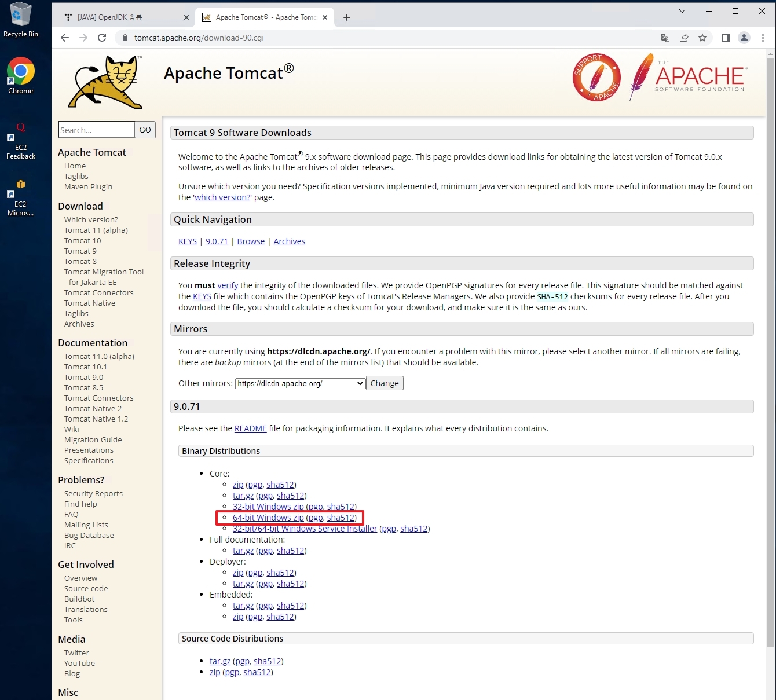Select the EC2 Microsoft desktop shortcut
Viewport: 776px width, 700px height.
pyautogui.click(x=20, y=198)
